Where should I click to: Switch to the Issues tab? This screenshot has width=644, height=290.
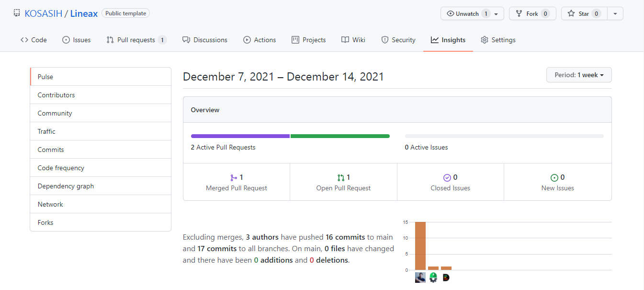point(77,40)
